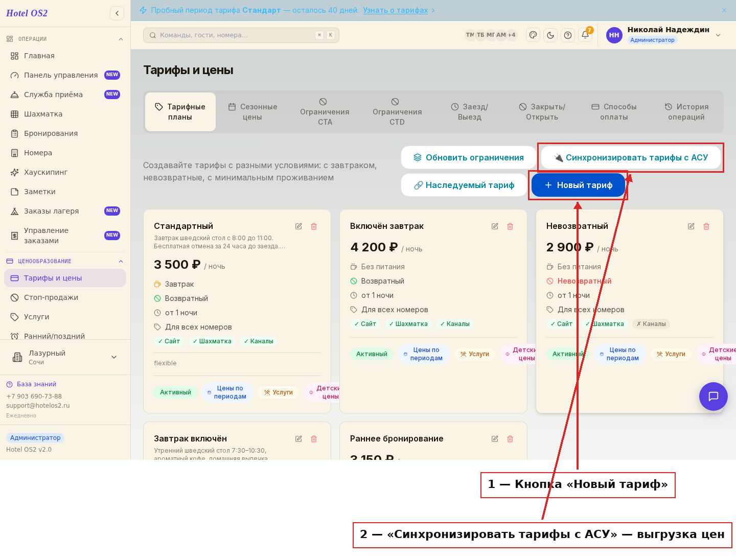Edit the Невозвратный tariff

pyautogui.click(x=691, y=226)
